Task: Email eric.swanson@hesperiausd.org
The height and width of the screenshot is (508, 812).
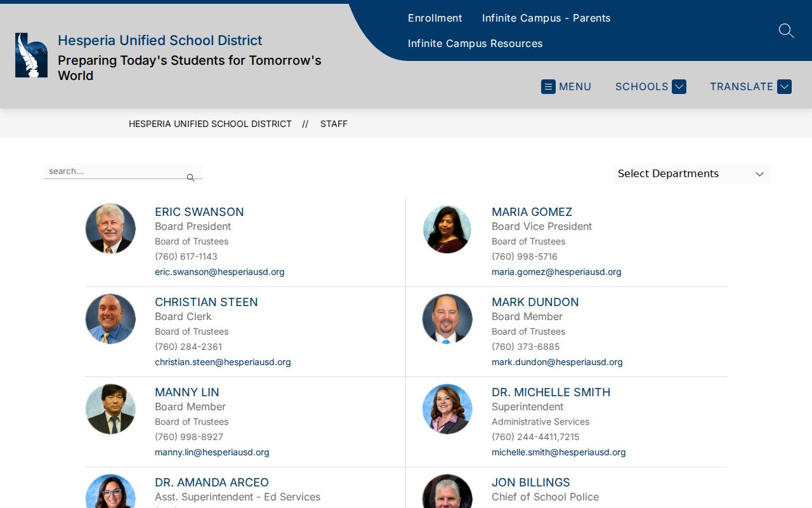Action: point(219,272)
